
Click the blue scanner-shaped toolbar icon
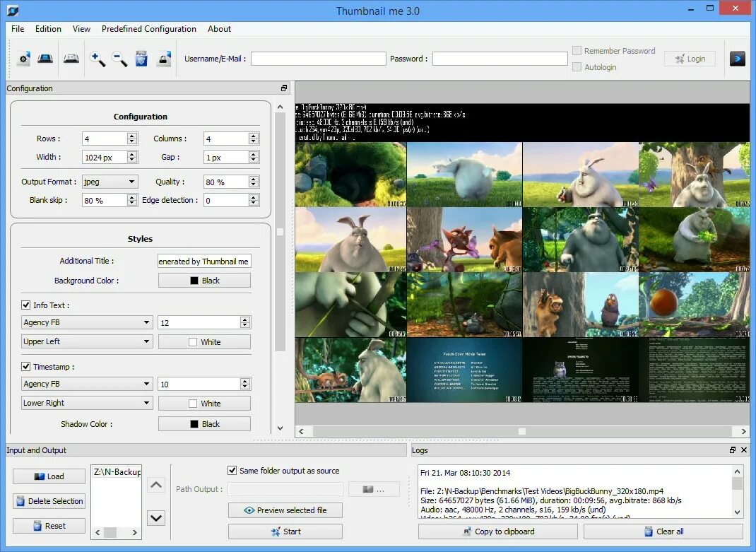(45, 59)
